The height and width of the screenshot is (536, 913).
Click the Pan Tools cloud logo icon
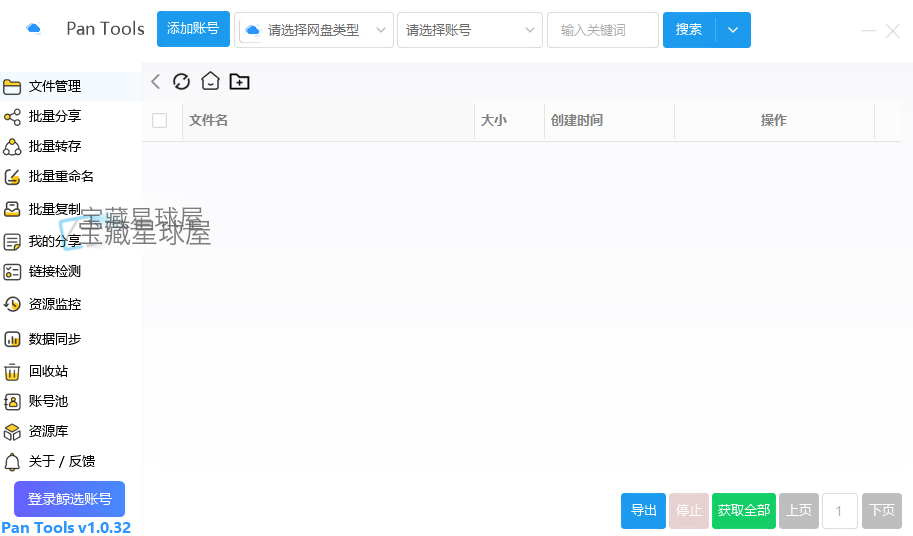(x=34, y=29)
